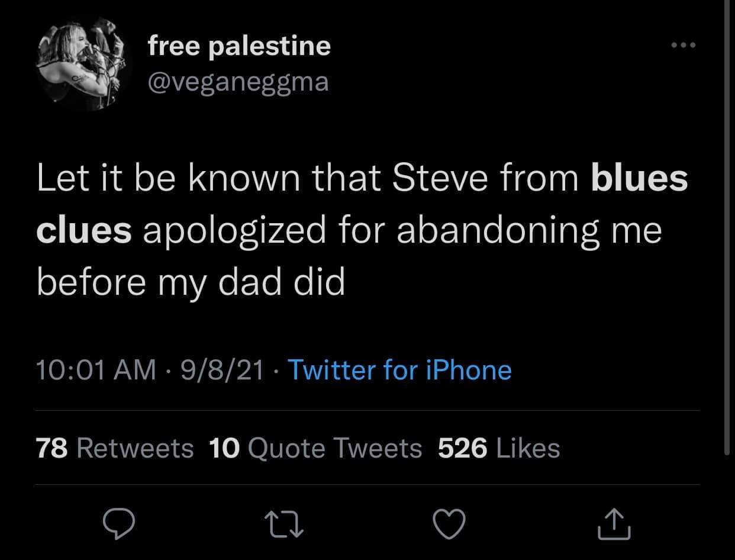Open the share icon for this tweet
The width and height of the screenshot is (735, 560).
pyautogui.click(x=615, y=524)
